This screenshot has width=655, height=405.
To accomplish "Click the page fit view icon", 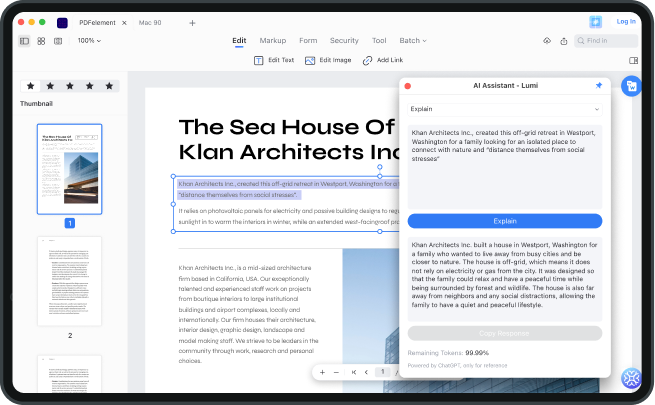I will pos(58,41).
